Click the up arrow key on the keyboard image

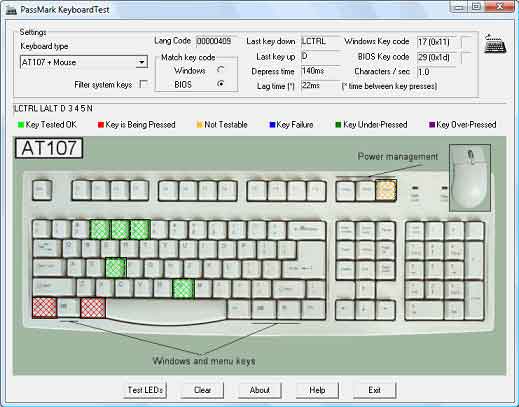click(x=365, y=288)
